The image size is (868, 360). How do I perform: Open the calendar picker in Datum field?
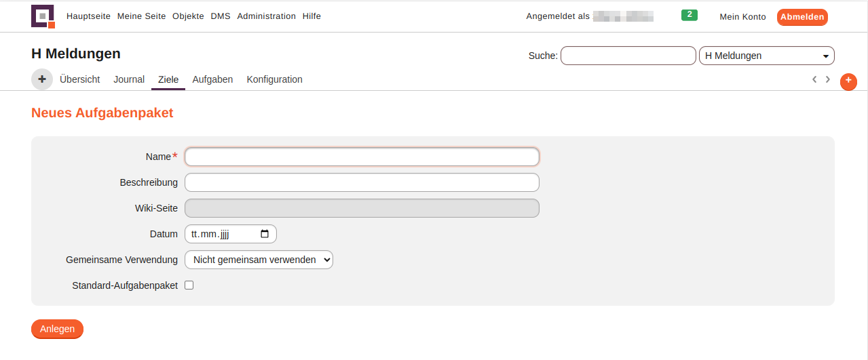(265, 234)
